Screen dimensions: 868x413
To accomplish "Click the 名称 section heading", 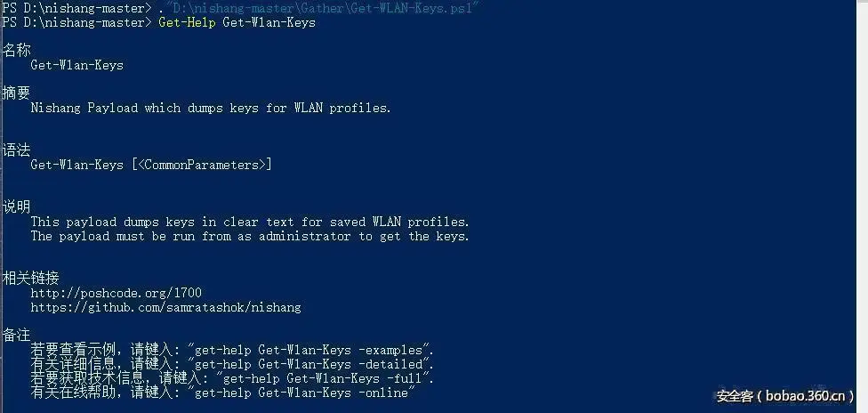I will point(16,51).
